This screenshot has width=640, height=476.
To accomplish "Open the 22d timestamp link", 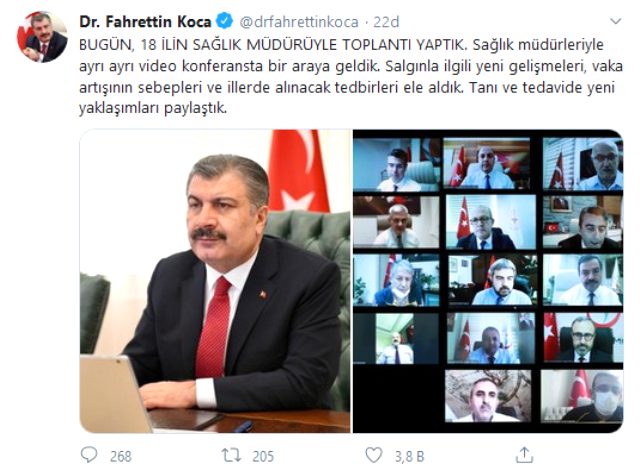I will pyautogui.click(x=386, y=22).
